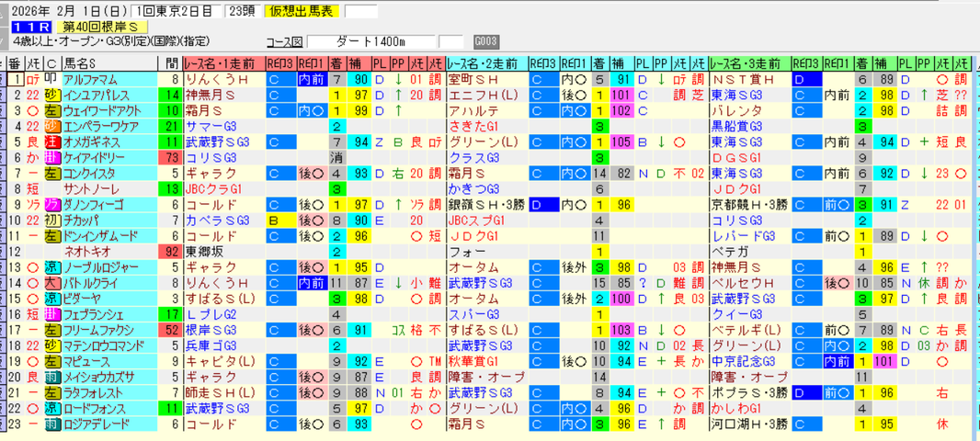Click the date field 2026年 2月 1日(日)
The image size is (980, 441).
tap(70, 11)
